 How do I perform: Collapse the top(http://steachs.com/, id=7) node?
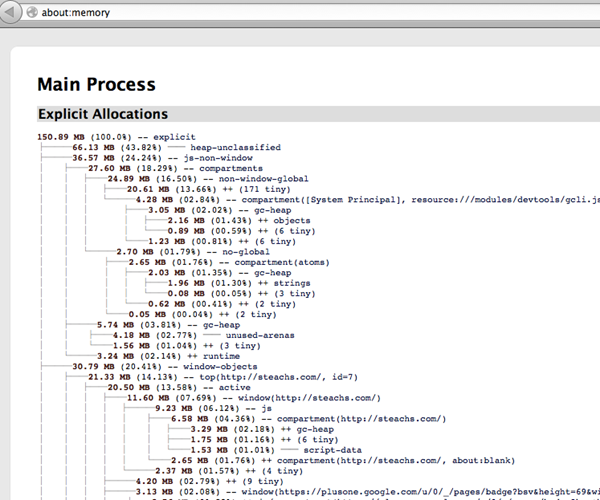223,377
